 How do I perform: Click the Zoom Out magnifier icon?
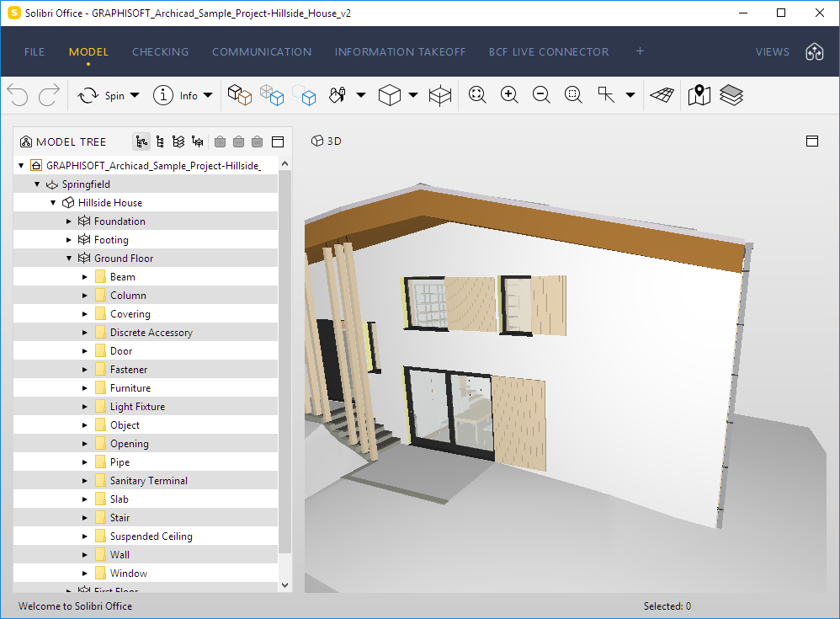pyautogui.click(x=541, y=95)
